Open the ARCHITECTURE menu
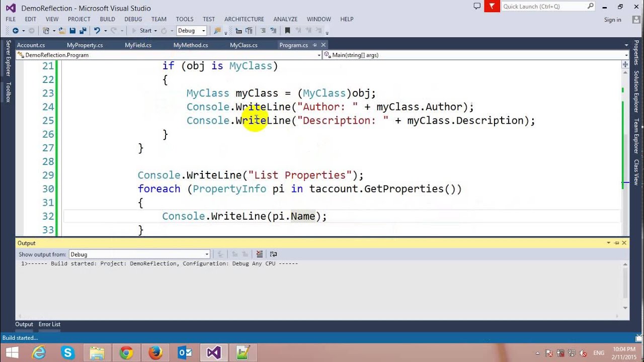The image size is (644, 362). coord(244,19)
